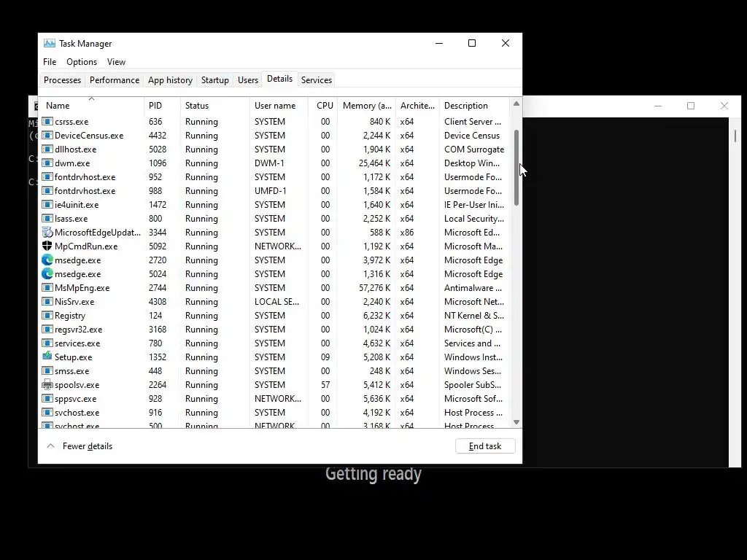The image size is (747, 560).
Task: Open the Options menu
Action: pos(82,62)
